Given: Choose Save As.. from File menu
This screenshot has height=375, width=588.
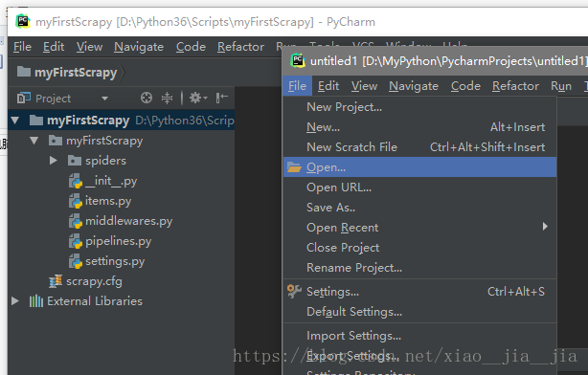Looking at the screenshot, I should coord(419,208).
